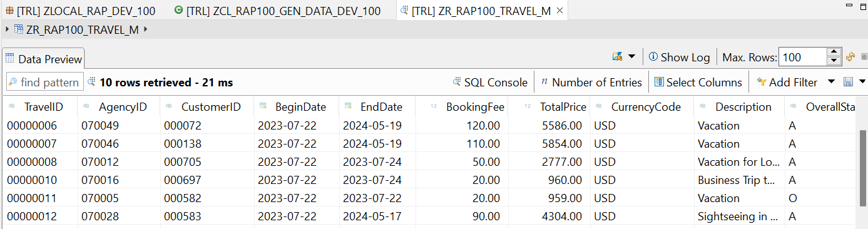Click the orange refresh icon

point(850,57)
